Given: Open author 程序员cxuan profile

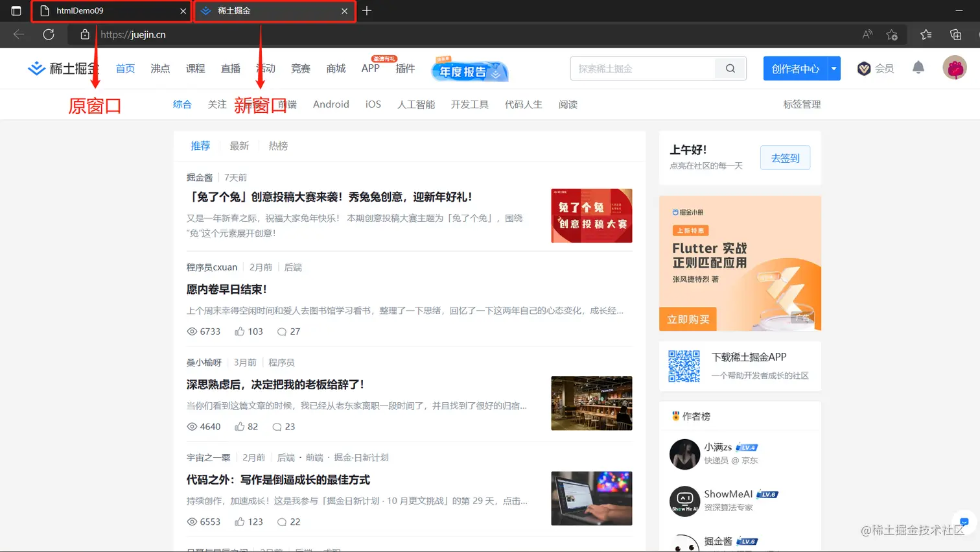Looking at the screenshot, I should [x=212, y=267].
